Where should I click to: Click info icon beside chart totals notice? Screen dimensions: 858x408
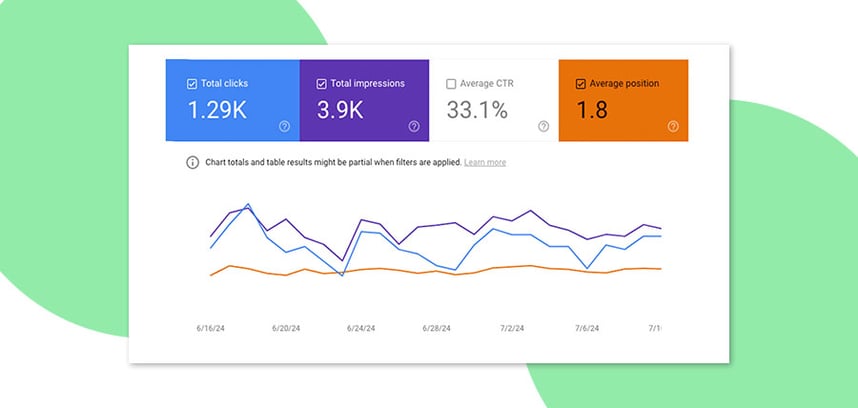pos(193,162)
